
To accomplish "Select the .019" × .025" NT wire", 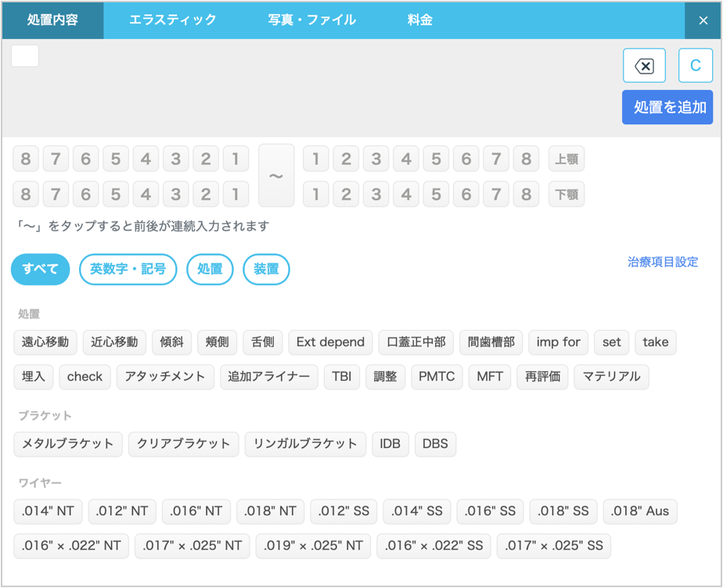I will pos(313,546).
